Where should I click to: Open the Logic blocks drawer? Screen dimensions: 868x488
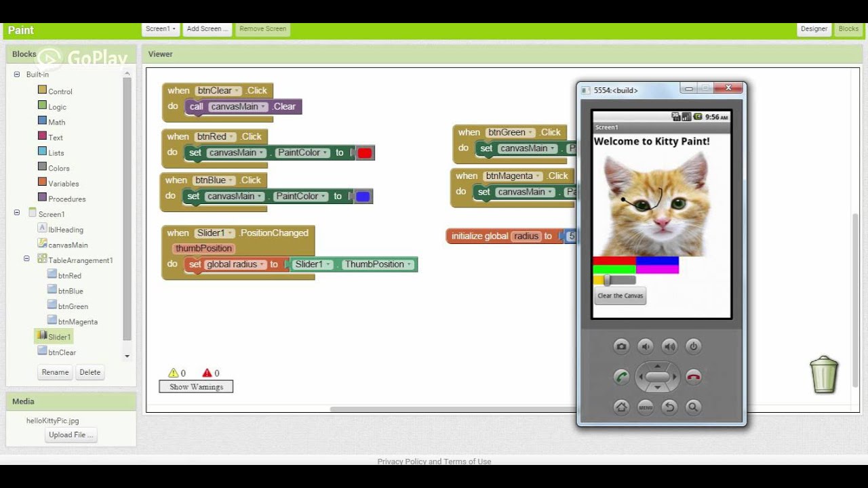(x=52, y=106)
